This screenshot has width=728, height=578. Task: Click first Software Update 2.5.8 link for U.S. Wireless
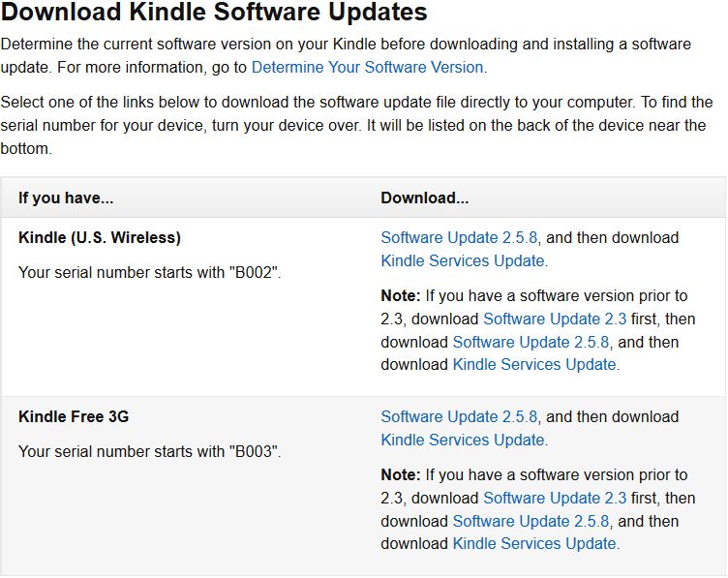pyautogui.click(x=460, y=237)
